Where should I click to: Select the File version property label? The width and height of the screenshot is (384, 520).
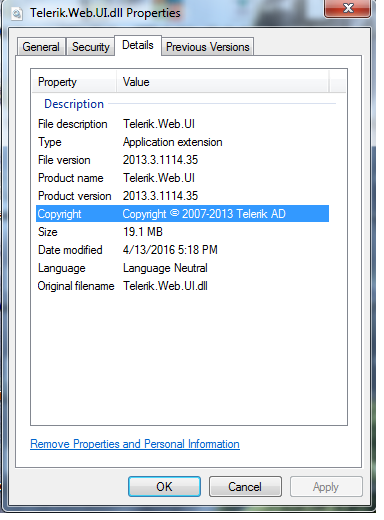pyautogui.click(x=64, y=160)
